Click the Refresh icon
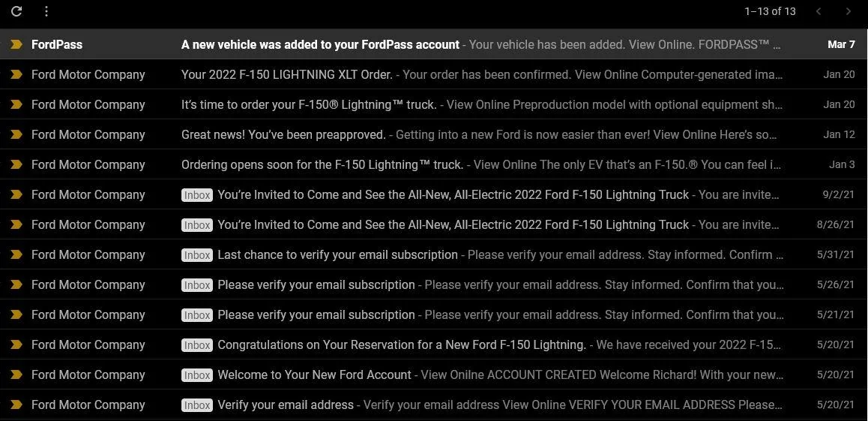The height and width of the screenshot is (421, 868). click(16, 11)
